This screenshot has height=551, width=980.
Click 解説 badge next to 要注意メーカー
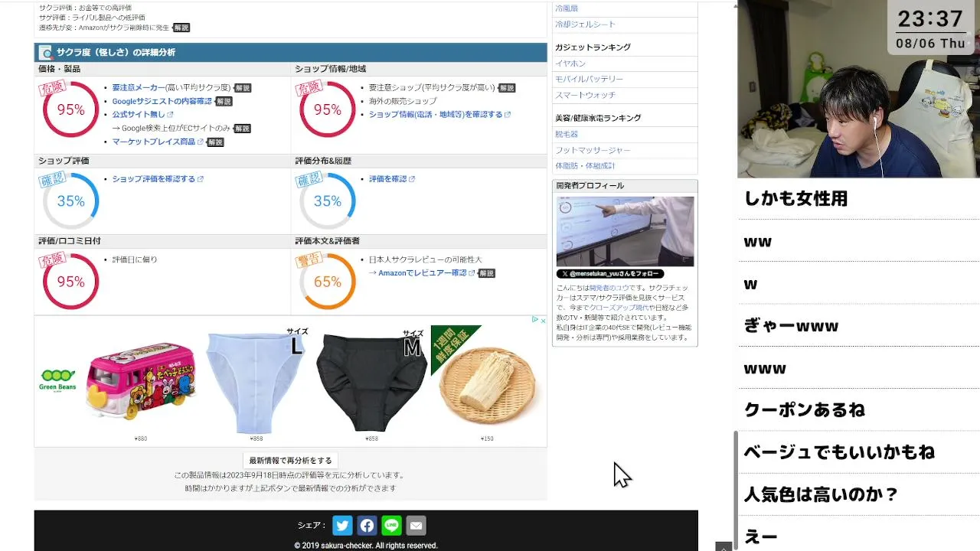pyautogui.click(x=243, y=88)
